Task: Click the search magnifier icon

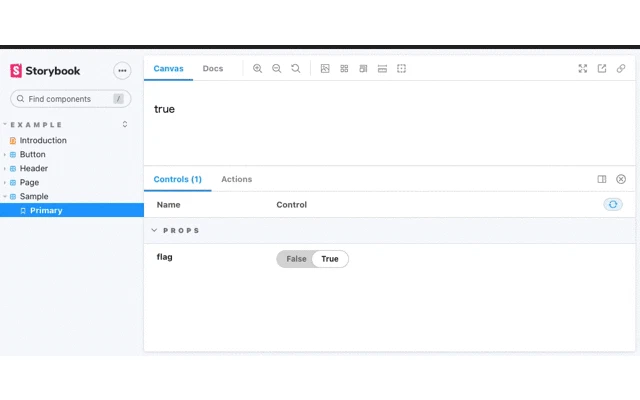Action: 20,99
